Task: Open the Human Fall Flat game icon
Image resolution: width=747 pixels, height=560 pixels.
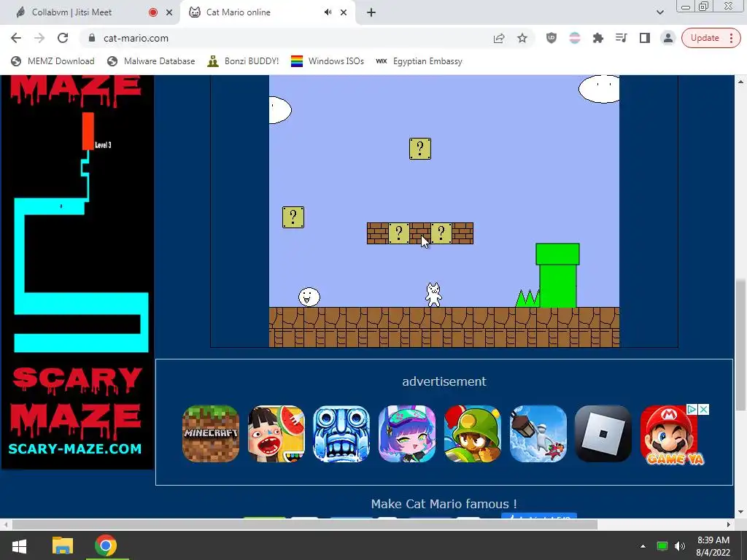Action: point(538,433)
